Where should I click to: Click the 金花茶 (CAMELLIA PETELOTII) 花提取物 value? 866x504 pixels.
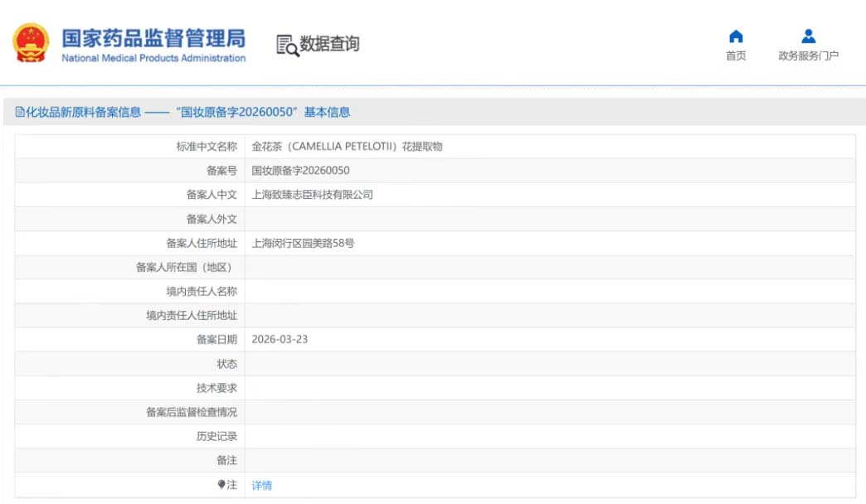coord(347,147)
